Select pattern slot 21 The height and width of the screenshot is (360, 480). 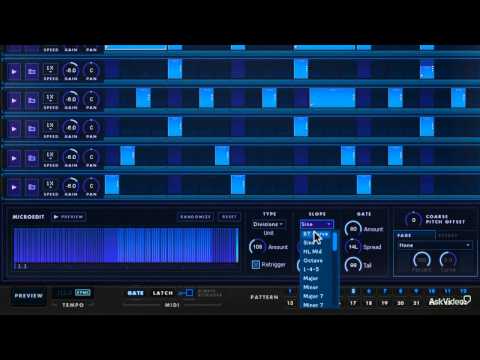416,303
